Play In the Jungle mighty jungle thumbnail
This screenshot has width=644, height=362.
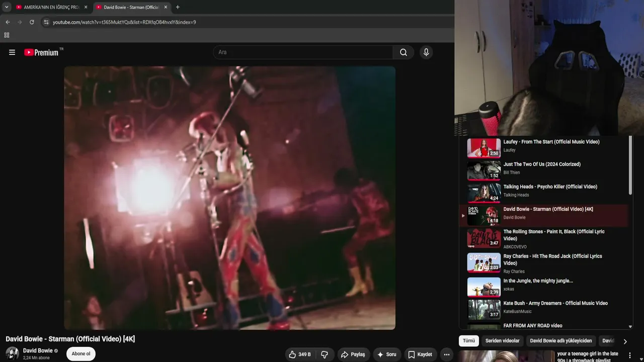tap(484, 287)
